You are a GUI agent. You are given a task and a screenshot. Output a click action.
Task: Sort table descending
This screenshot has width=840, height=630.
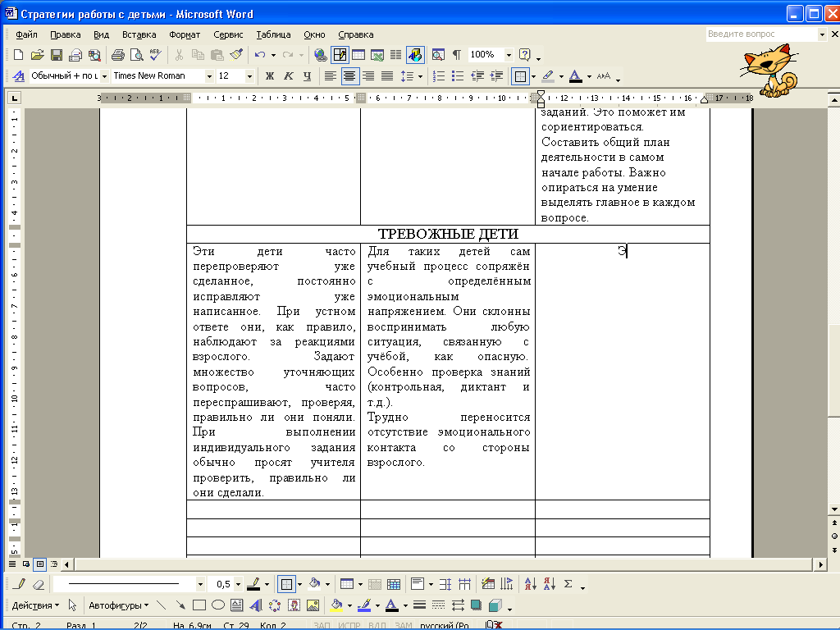549,584
